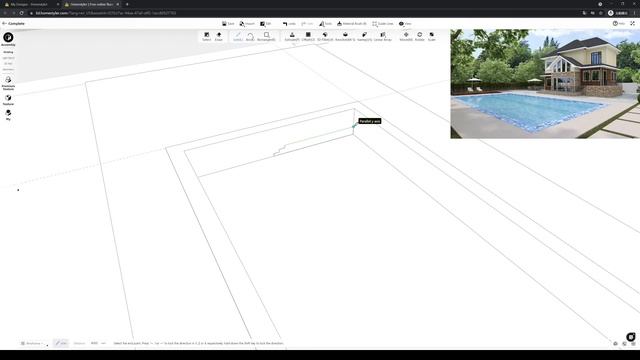This screenshot has width=640, height=360.
Task: Activate the Linear Array tool
Action: 382,36
